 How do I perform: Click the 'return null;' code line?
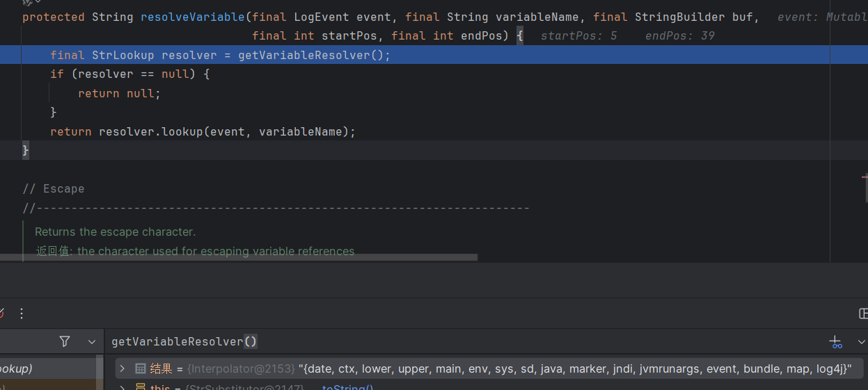coord(119,93)
